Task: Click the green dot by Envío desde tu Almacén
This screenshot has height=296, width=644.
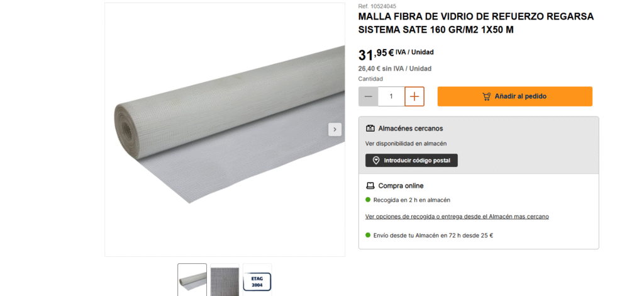Action: pos(368,235)
